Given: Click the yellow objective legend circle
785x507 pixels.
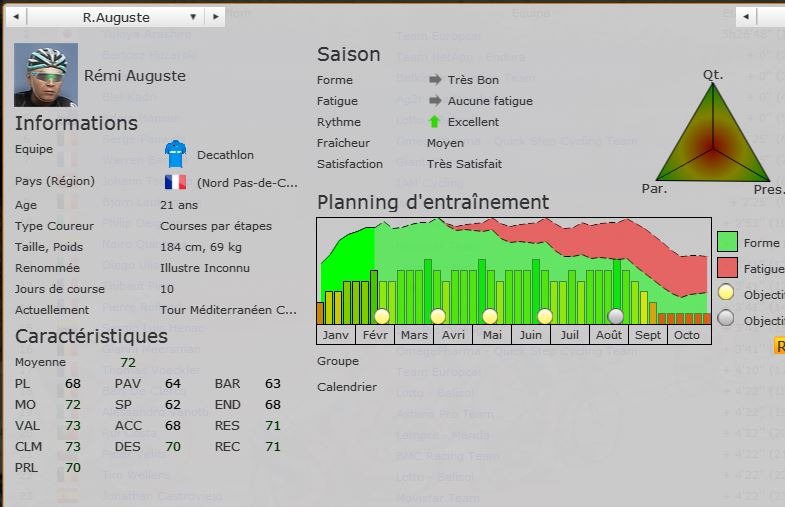Looking at the screenshot, I should pos(726,292).
